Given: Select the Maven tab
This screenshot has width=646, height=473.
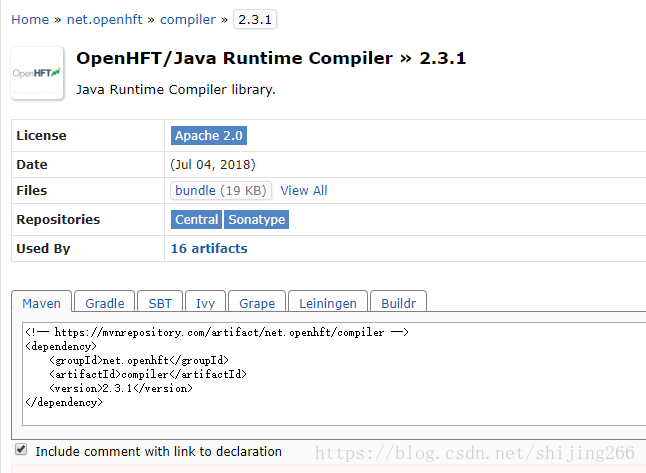Looking at the screenshot, I should 41,302.
